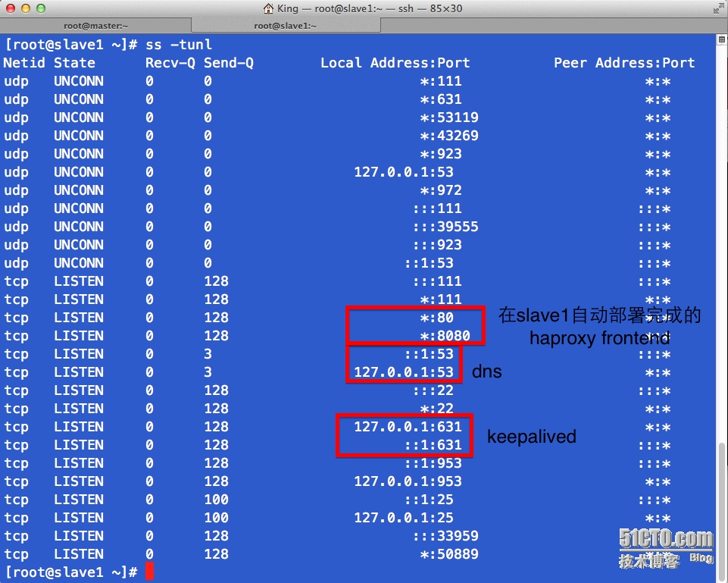The image size is (728, 583).
Task: Click the udp local address ':::39555'
Action: point(445,227)
